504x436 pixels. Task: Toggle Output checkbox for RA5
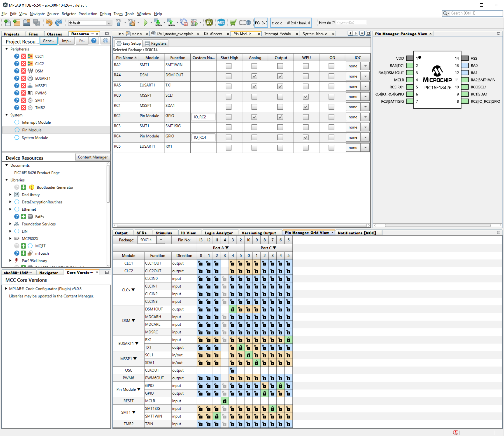[280, 86]
